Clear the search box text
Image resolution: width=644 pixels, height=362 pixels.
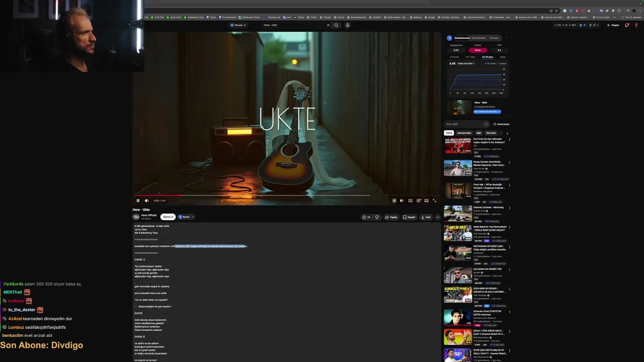click(328, 25)
